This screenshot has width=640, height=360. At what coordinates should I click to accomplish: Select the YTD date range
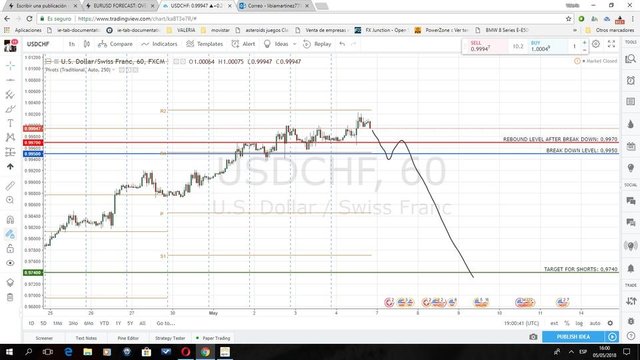point(104,323)
